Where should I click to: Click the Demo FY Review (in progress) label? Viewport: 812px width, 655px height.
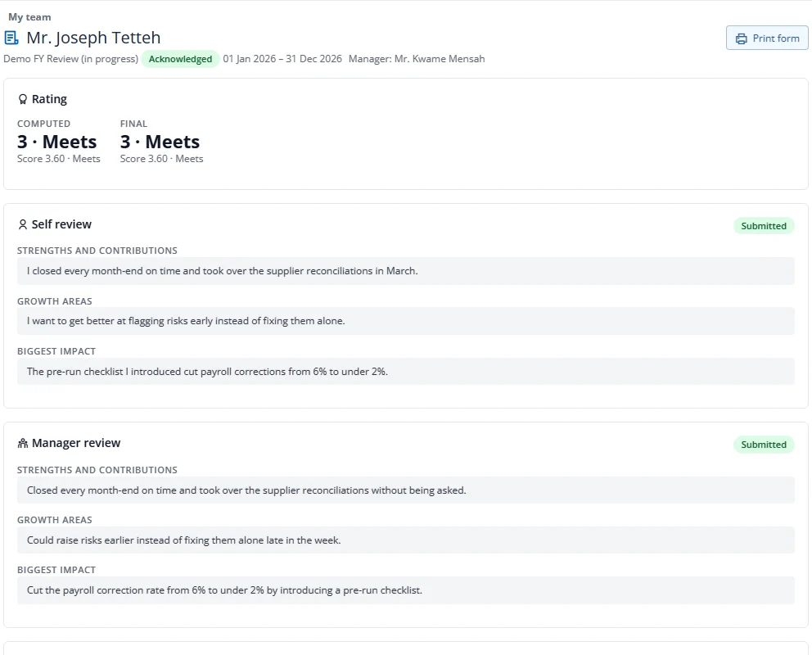(71, 59)
